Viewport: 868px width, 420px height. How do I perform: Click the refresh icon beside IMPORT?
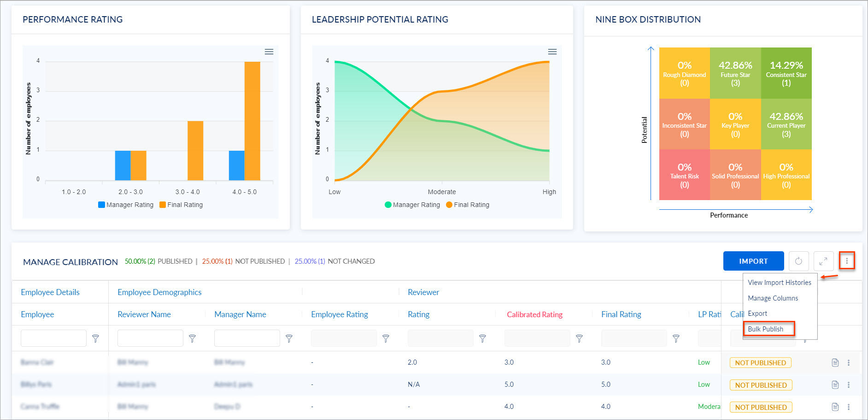798,261
